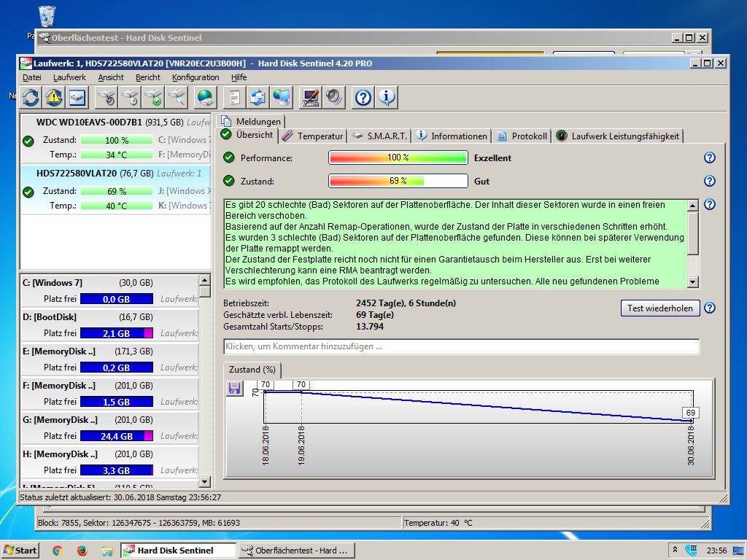Click the 69 data point label on chart
Screen dimensions: 747x560
[691, 413]
